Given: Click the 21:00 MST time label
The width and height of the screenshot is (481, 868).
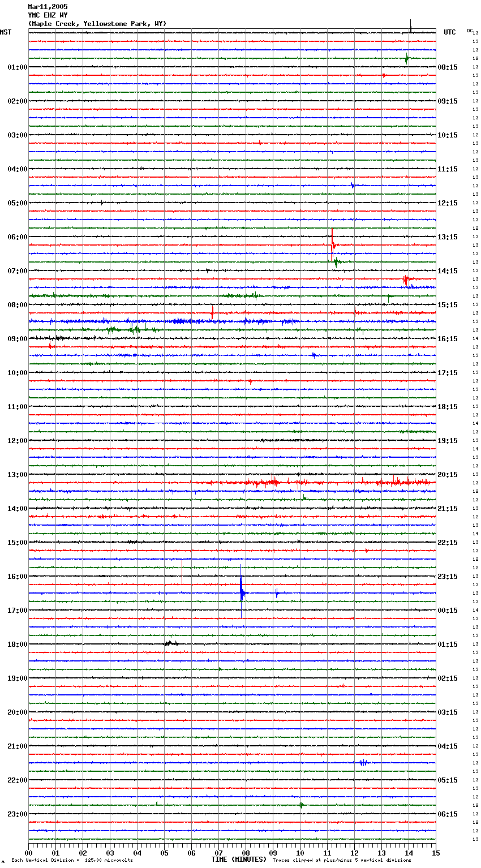Looking at the screenshot, I should pos(18,746).
